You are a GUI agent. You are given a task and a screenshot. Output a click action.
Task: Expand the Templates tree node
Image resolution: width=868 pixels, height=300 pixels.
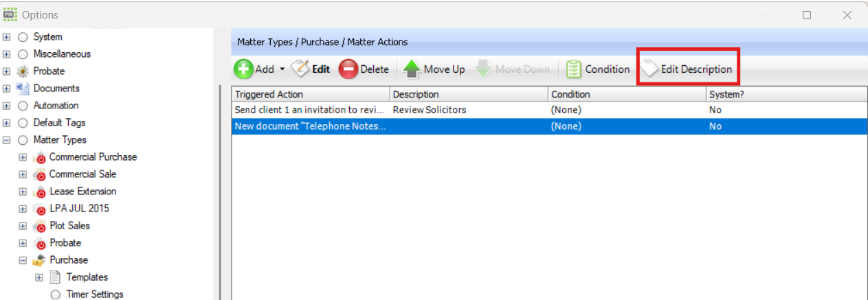(39, 277)
